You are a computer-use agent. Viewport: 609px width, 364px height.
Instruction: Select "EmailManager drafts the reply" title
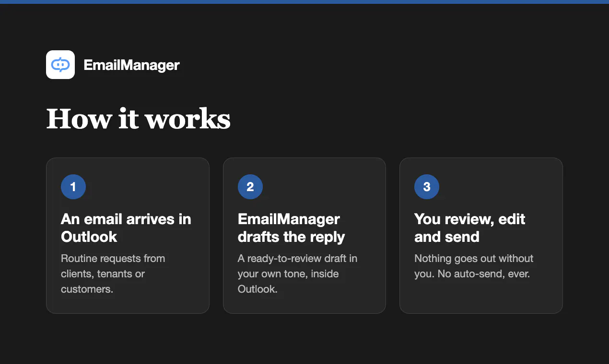point(292,228)
